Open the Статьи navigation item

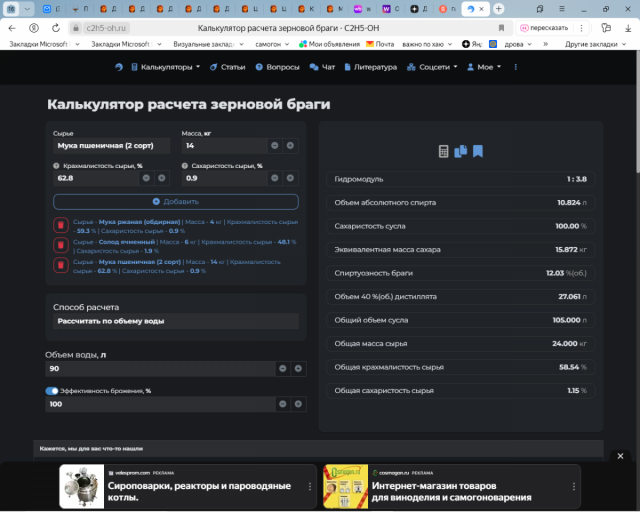click(x=228, y=67)
